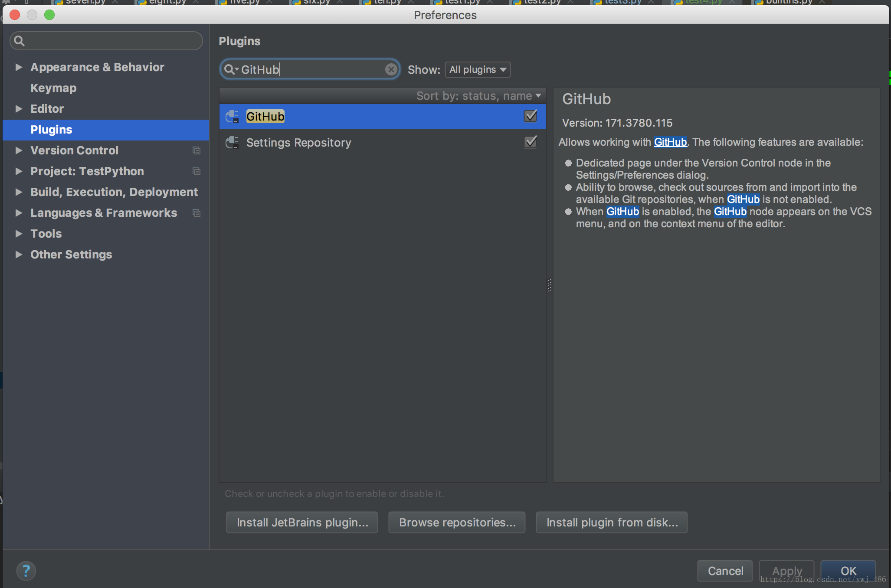This screenshot has width=891, height=588.
Task: Click the settings search field
Action: coord(106,41)
